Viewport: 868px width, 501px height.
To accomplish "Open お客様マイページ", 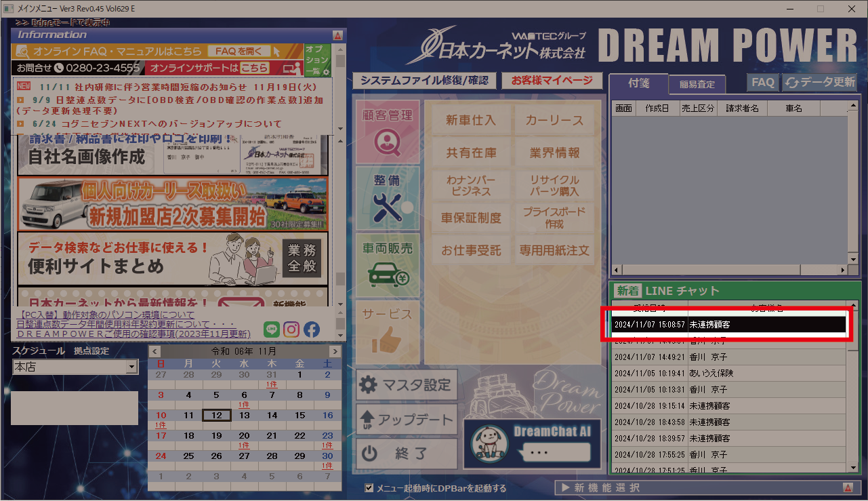I will pos(552,81).
